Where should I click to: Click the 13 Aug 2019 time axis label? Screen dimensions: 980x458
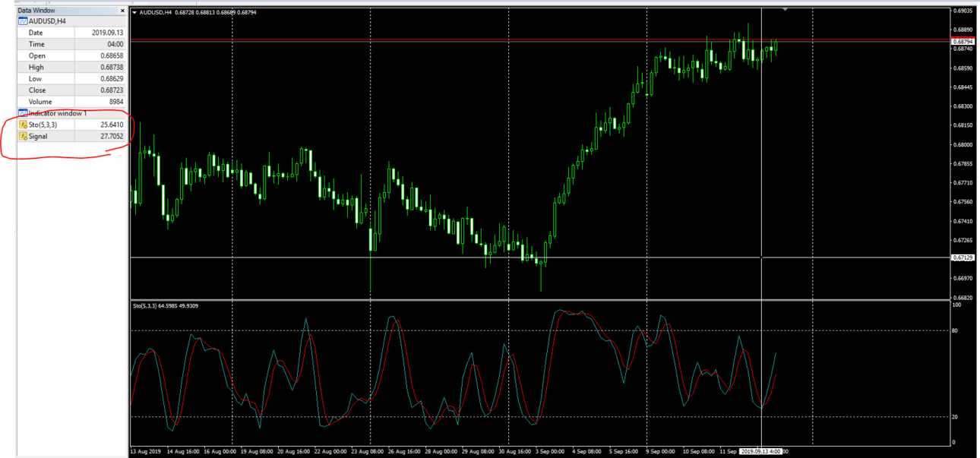(x=144, y=451)
